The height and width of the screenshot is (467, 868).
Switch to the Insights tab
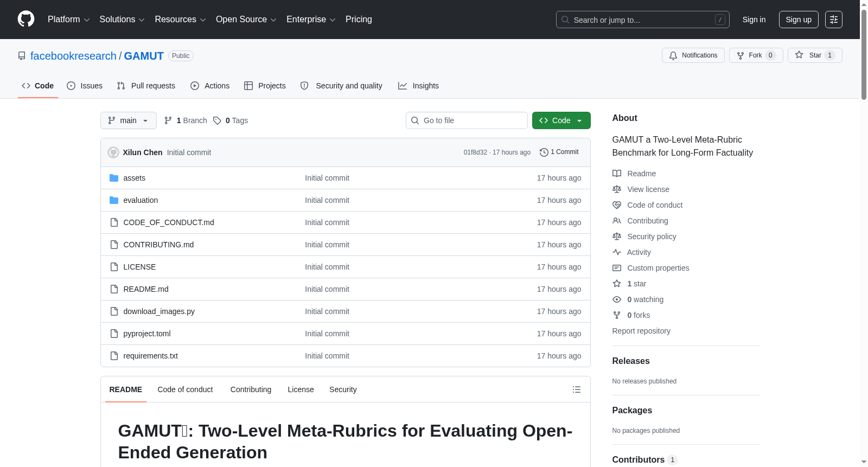pyautogui.click(x=418, y=86)
